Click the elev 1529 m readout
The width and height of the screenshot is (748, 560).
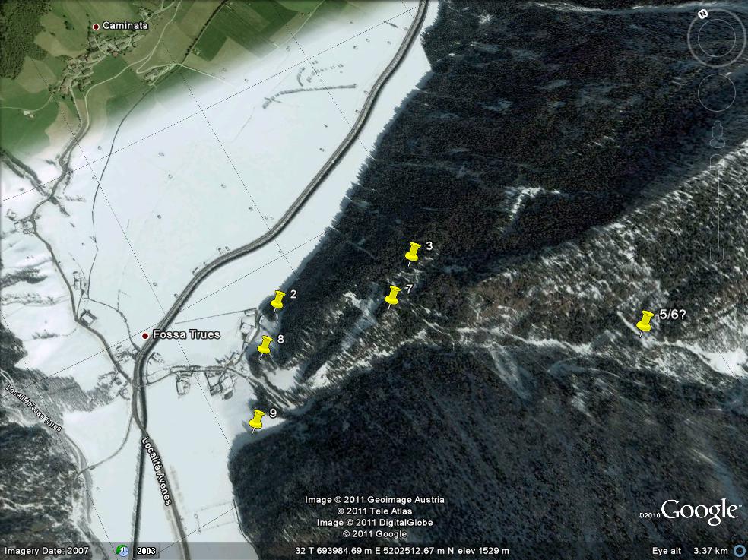pyautogui.click(x=483, y=551)
